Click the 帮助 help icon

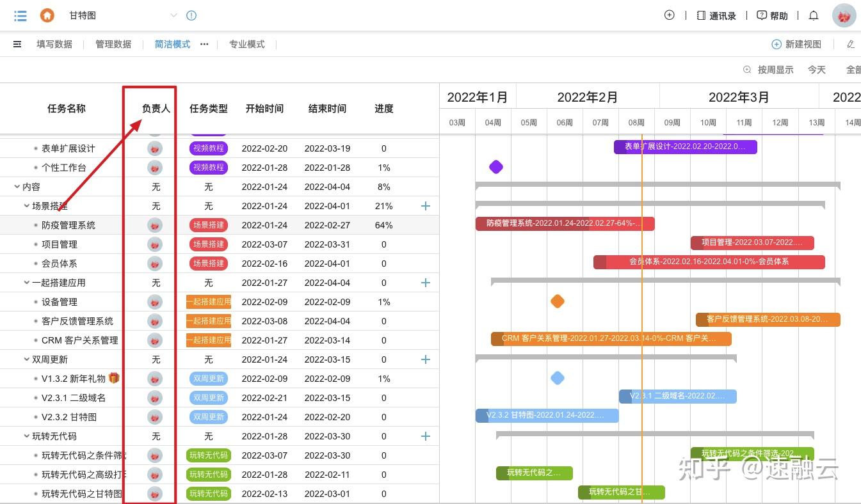[x=761, y=15]
